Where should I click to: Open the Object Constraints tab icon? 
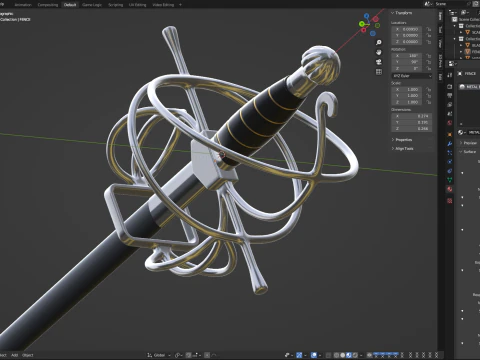[x=450, y=171]
